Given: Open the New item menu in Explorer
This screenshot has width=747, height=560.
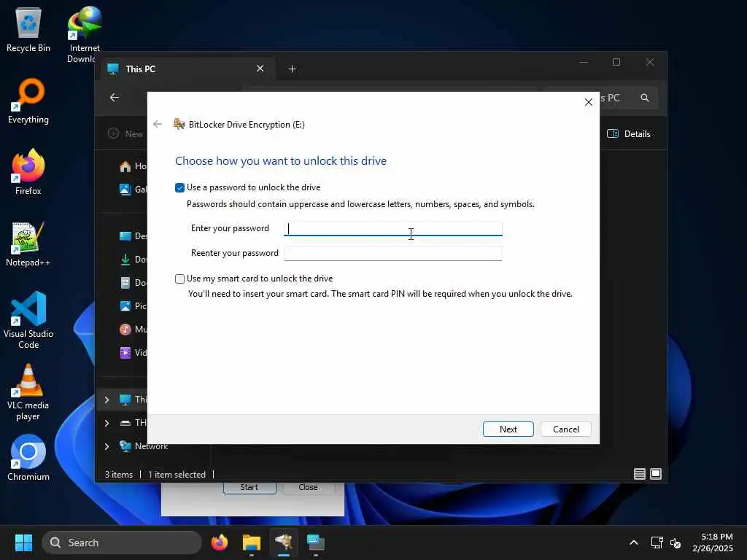Looking at the screenshot, I should (125, 134).
